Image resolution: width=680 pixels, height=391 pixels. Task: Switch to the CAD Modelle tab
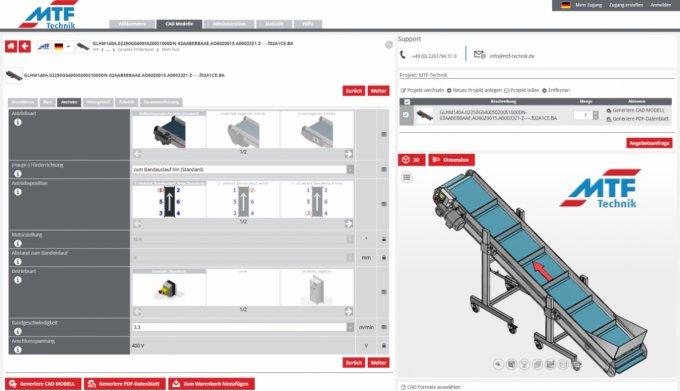[x=179, y=24]
